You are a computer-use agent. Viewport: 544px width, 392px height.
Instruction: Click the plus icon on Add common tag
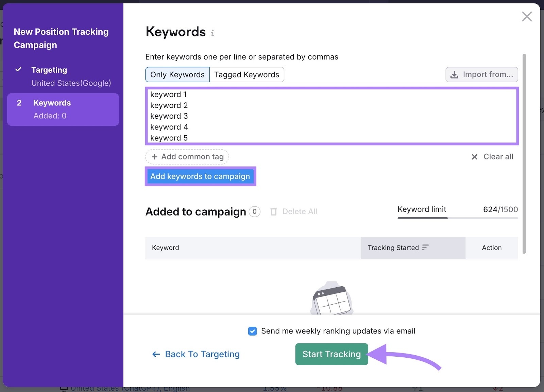[x=155, y=157]
